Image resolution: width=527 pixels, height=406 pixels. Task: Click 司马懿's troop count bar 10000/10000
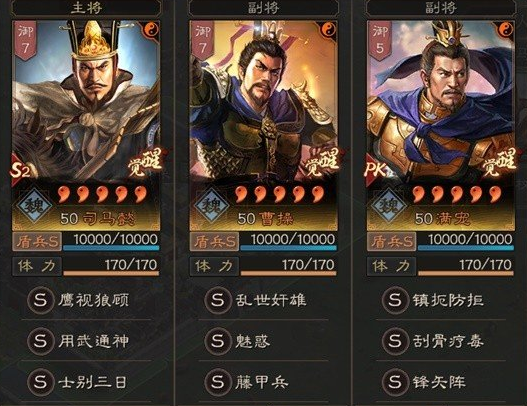(111, 241)
